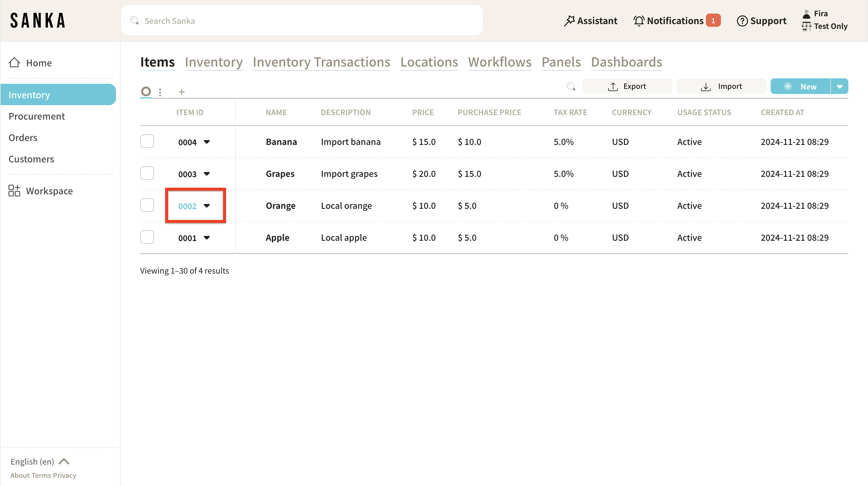Screen dimensions: 868x486
Task: Switch to Inventory Transactions tab
Action: [x=321, y=62]
